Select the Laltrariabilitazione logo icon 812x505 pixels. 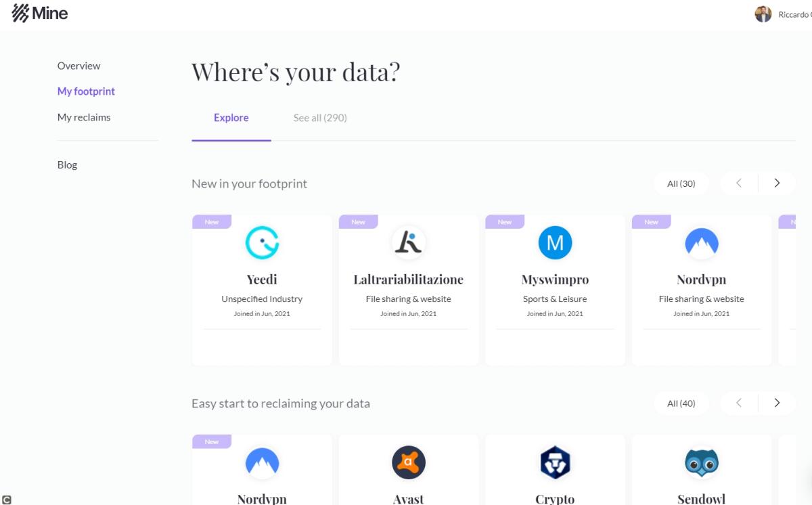[x=408, y=243]
